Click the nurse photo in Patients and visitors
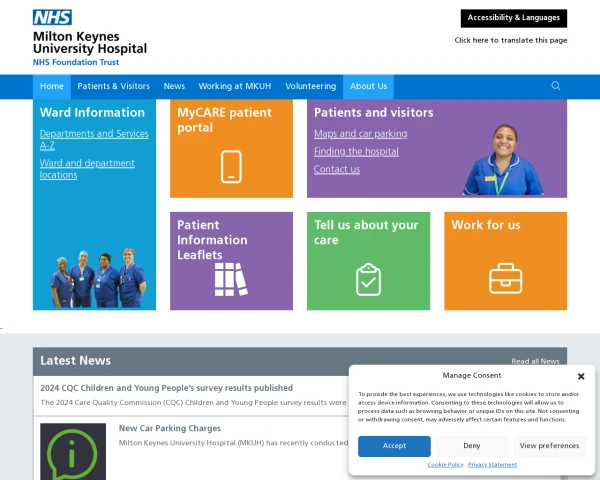The height and width of the screenshot is (480, 600). pos(503,160)
